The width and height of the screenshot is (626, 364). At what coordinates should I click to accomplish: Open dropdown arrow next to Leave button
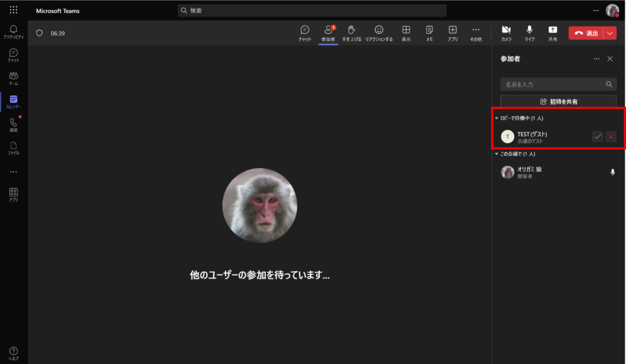pos(610,34)
